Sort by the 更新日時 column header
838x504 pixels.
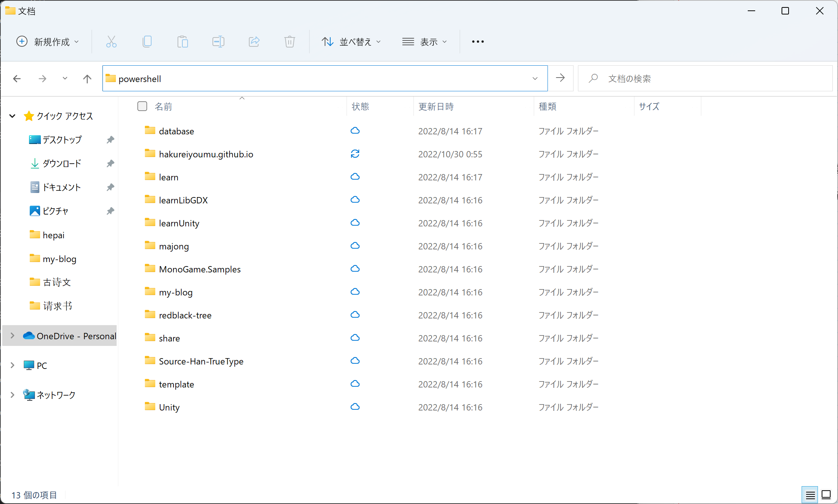point(436,107)
